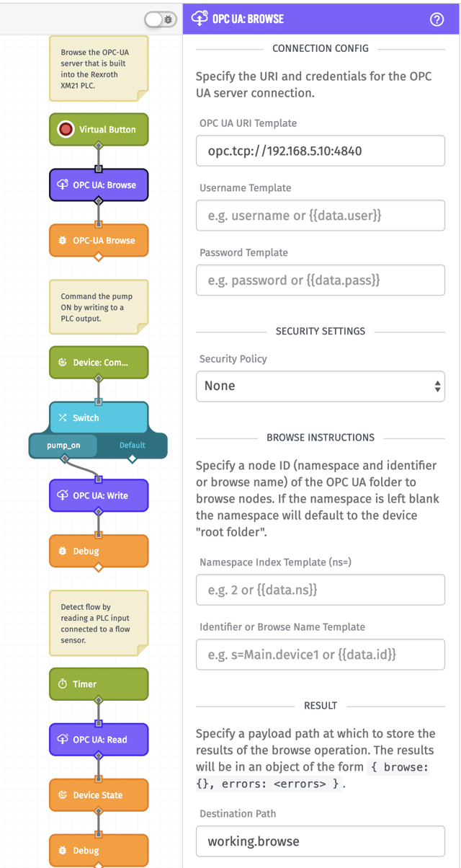Click the sticky note about browsing the OPC-UA server
Image resolution: width=461 pixels, height=868 pixels.
[x=99, y=68]
